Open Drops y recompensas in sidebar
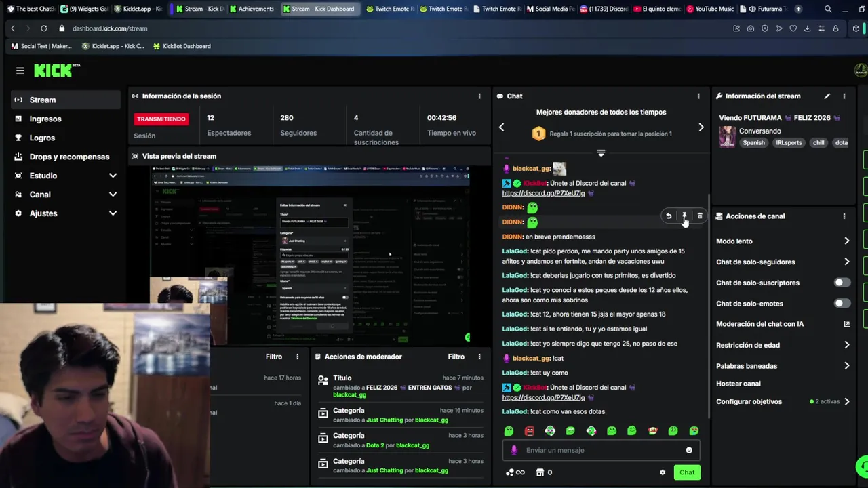The width and height of the screenshot is (868, 488). 66,157
